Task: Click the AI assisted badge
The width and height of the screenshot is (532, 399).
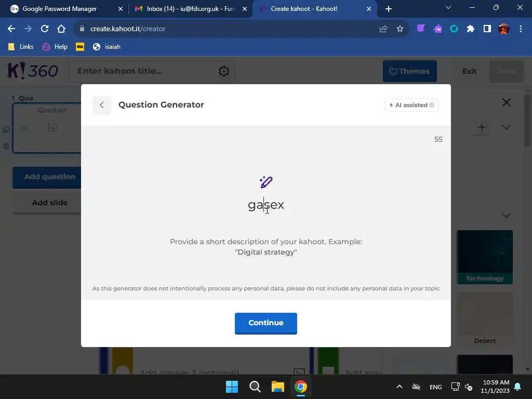Action: pyautogui.click(x=411, y=105)
